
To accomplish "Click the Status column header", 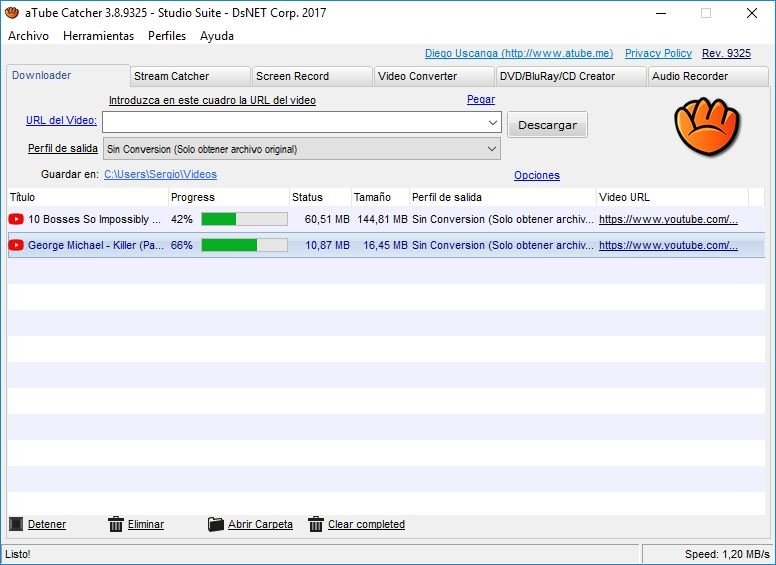I will click(x=320, y=197).
